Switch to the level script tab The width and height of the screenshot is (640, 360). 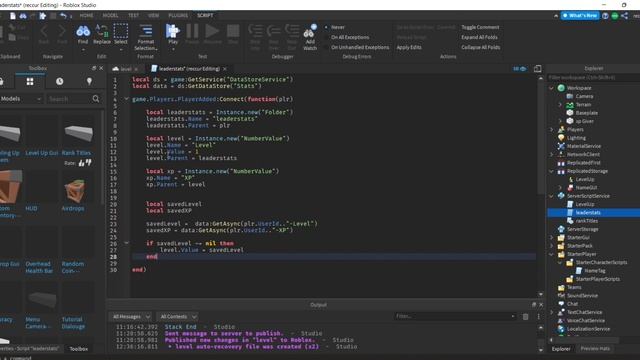coord(126,69)
